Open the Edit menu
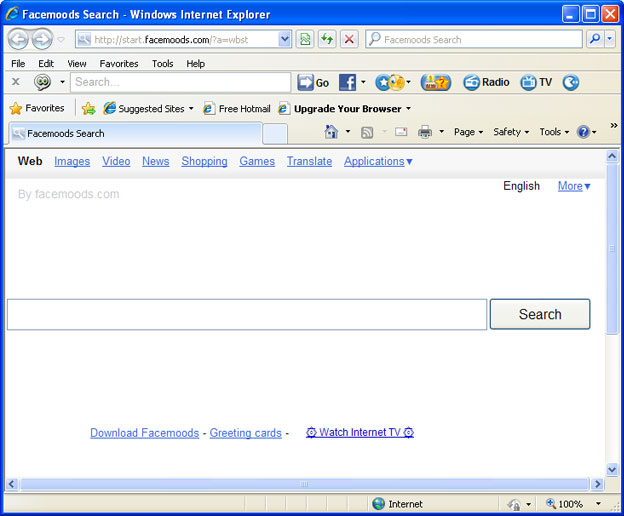This screenshot has width=624, height=516. click(x=46, y=64)
